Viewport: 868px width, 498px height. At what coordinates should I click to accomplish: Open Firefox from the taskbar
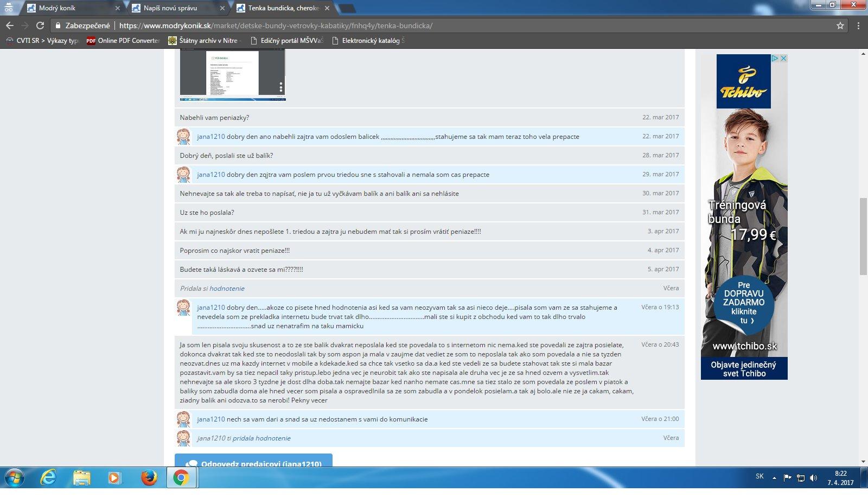(x=149, y=477)
